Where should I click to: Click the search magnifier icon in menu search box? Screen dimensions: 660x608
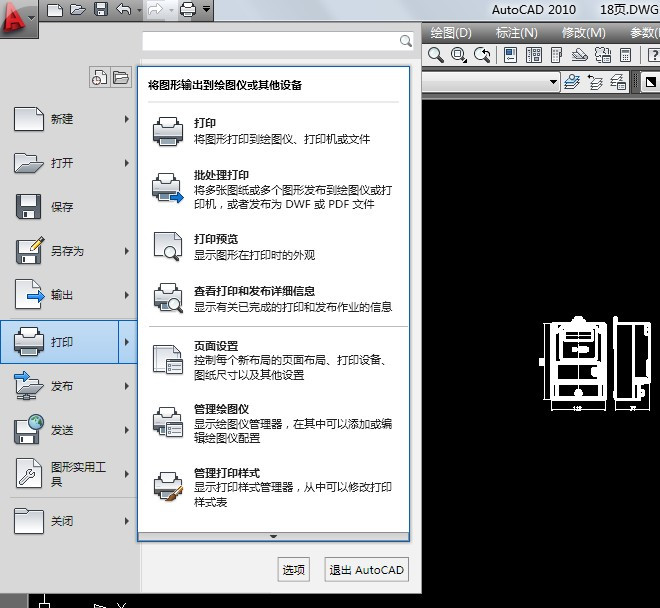406,41
